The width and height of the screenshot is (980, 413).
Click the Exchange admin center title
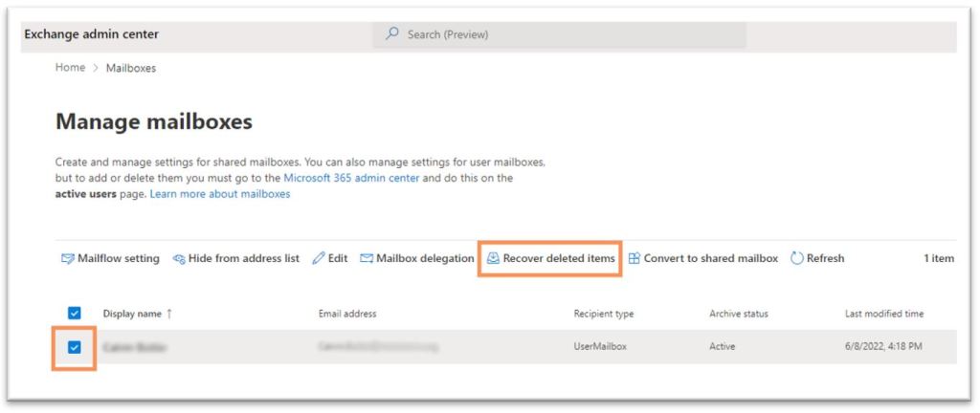click(91, 34)
